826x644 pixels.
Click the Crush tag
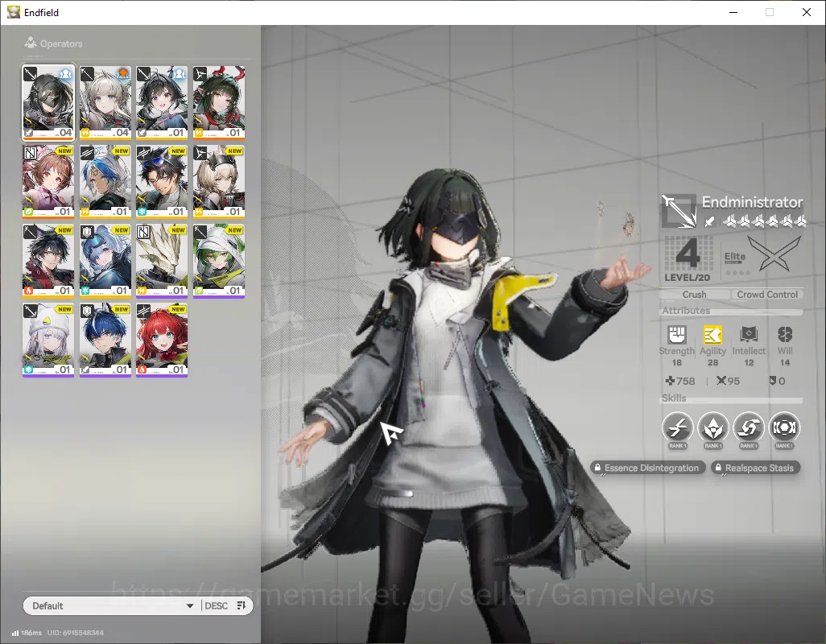694,295
